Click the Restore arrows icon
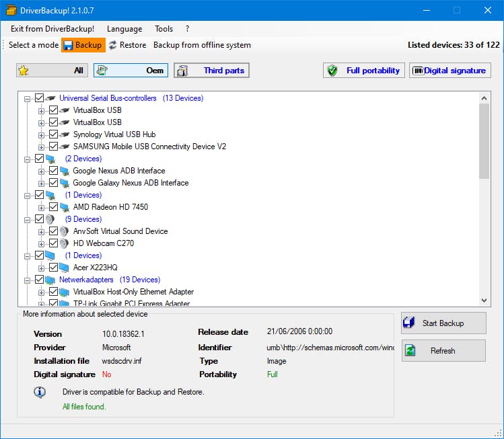 (112, 45)
